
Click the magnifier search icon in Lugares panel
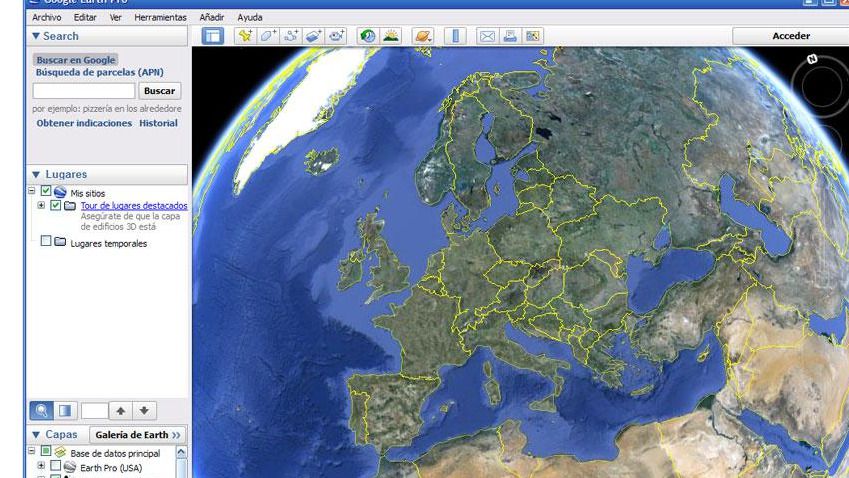[41, 411]
